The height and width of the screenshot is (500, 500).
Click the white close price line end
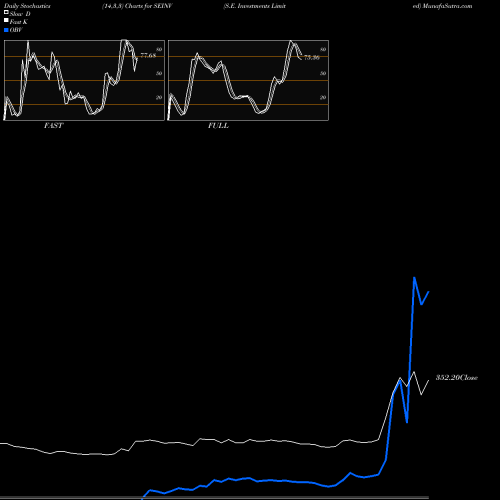(x=429, y=380)
